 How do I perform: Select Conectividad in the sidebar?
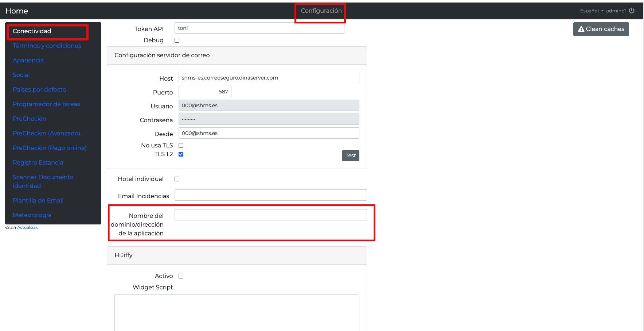pos(32,31)
